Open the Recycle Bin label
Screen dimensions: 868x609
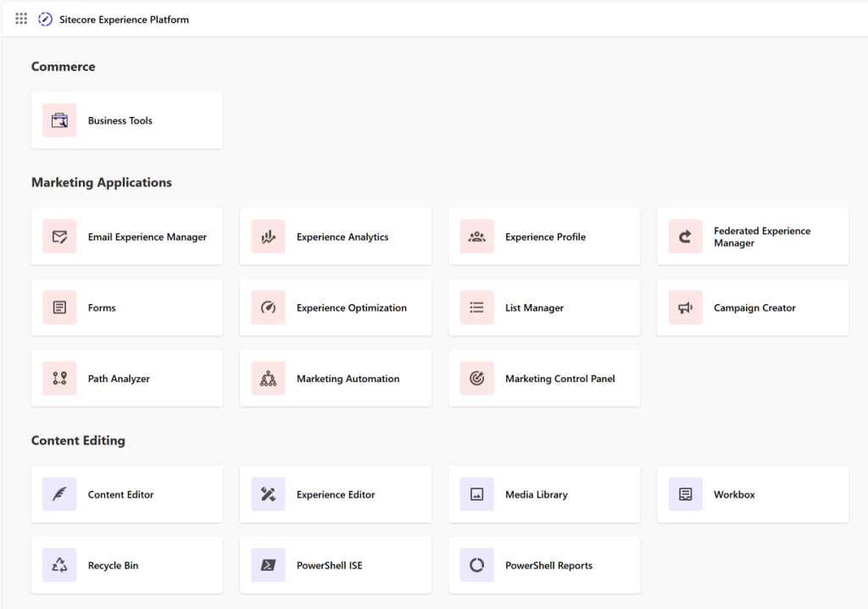(113, 565)
